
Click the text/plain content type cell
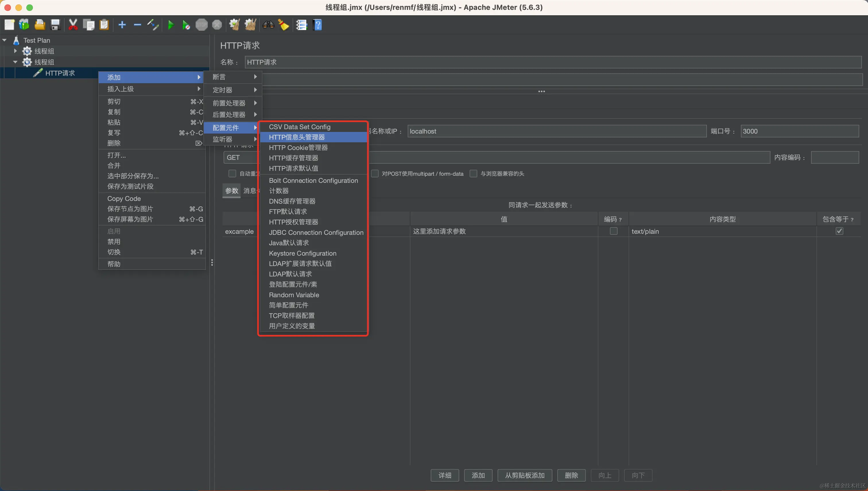(722, 231)
